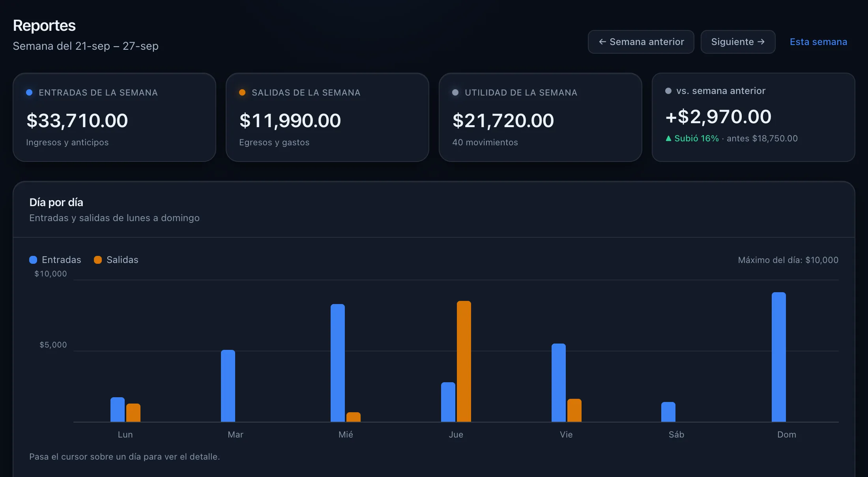Click the Siguiente week button
The height and width of the screenshot is (477, 868).
coord(738,42)
